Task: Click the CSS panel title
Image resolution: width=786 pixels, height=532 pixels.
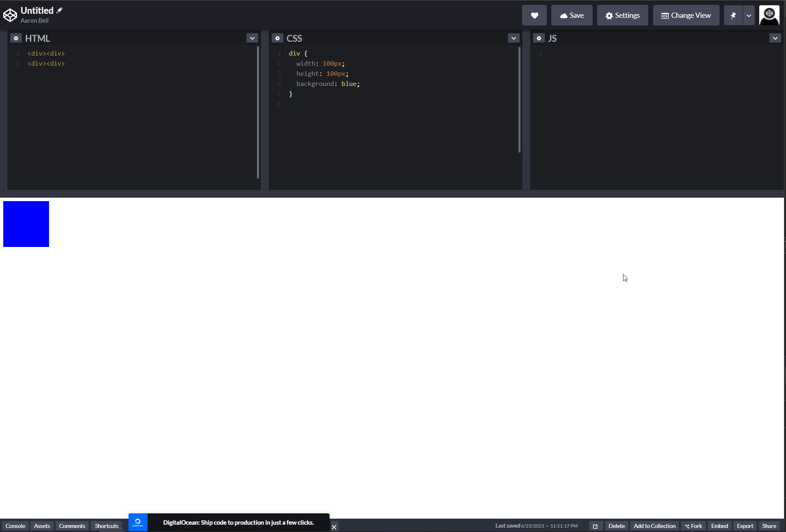Action: (294, 38)
